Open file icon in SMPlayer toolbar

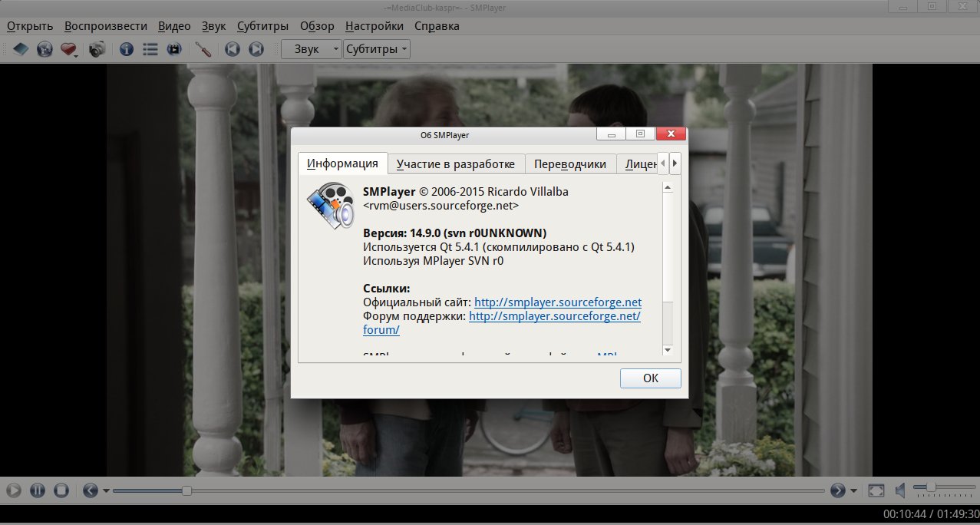coord(21,49)
